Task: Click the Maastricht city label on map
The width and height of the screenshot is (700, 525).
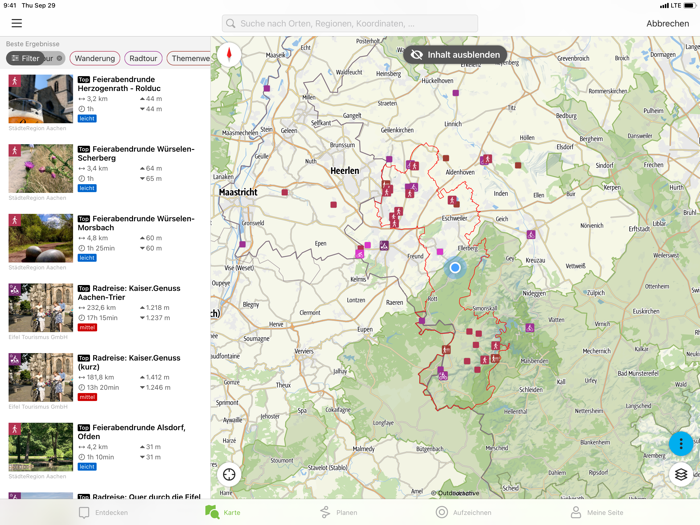Action: 238,192
